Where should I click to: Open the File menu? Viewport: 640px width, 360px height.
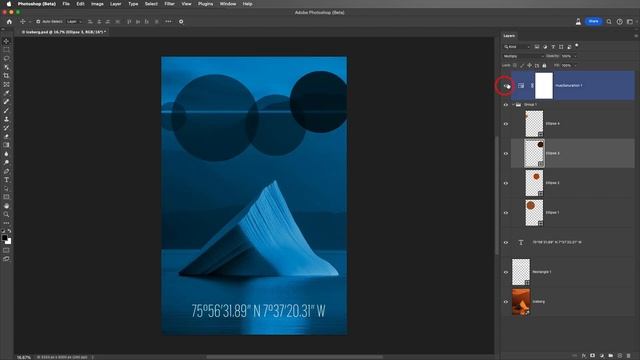(66, 4)
